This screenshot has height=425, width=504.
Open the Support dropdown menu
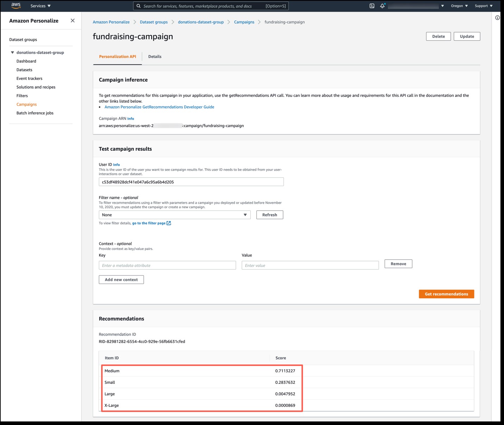(x=484, y=6)
